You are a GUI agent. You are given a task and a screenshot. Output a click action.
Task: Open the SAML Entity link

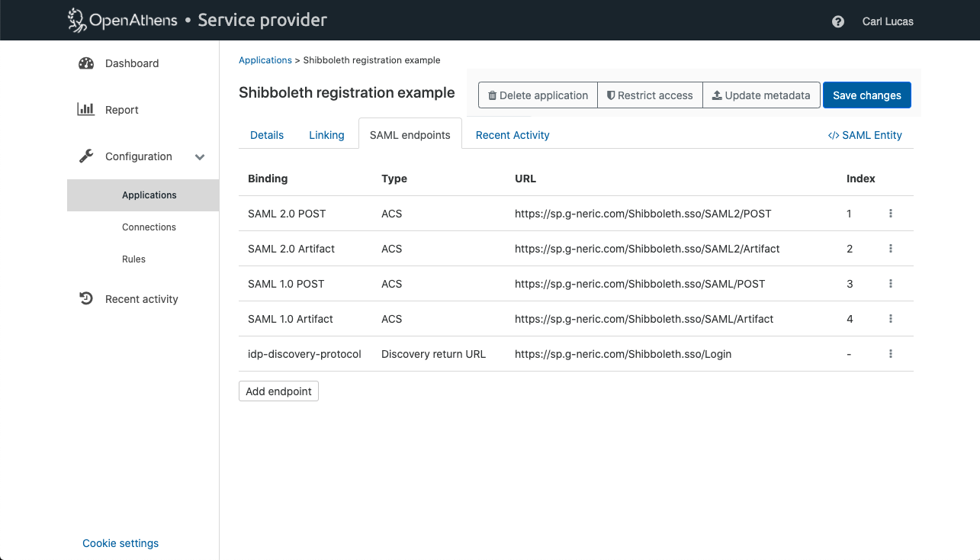pyautogui.click(x=865, y=135)
